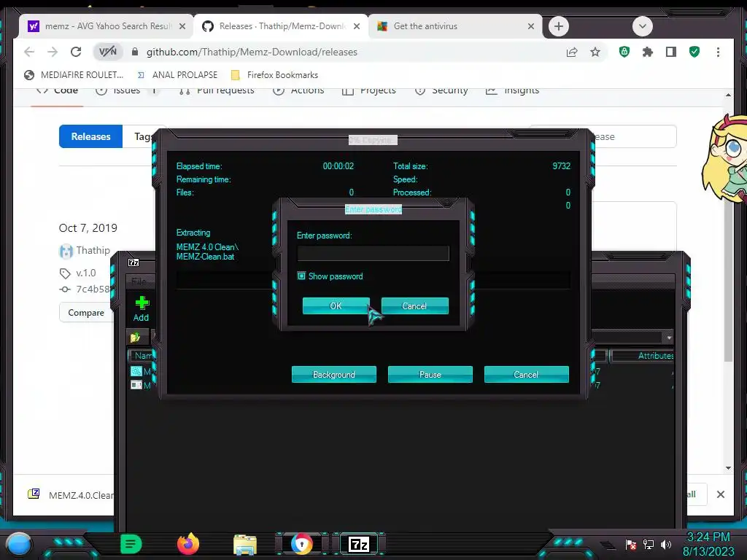This screenshot has height=560, width=747.
Task: Open the extensions puzzle icon
Action: tap(648, 52)
